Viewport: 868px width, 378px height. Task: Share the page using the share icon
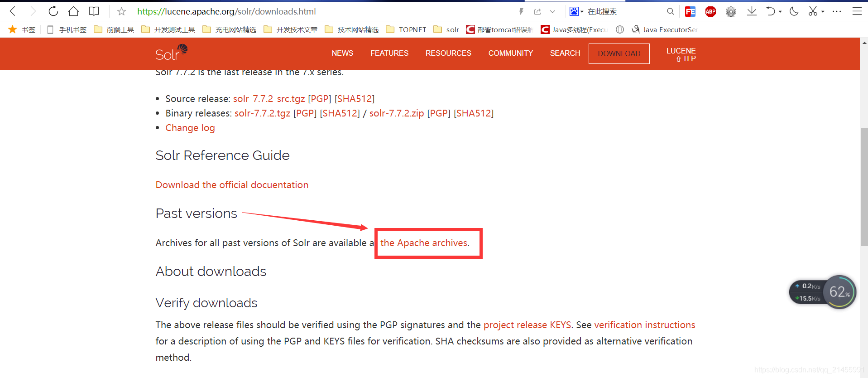point(537,11)
